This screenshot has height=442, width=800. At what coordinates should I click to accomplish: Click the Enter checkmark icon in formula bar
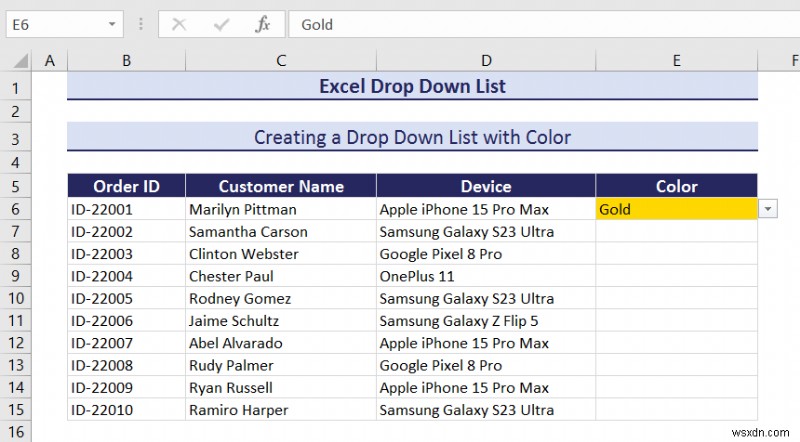tap(221, 24)
